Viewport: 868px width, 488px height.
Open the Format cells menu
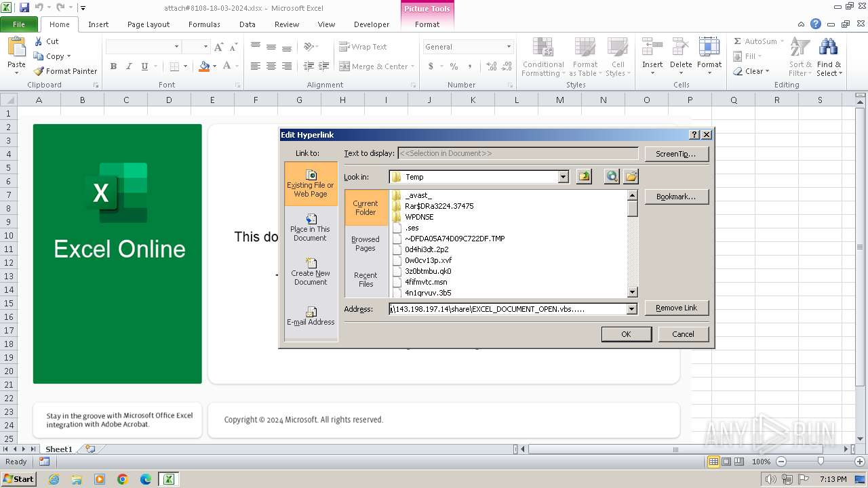[x=709, y=57]
